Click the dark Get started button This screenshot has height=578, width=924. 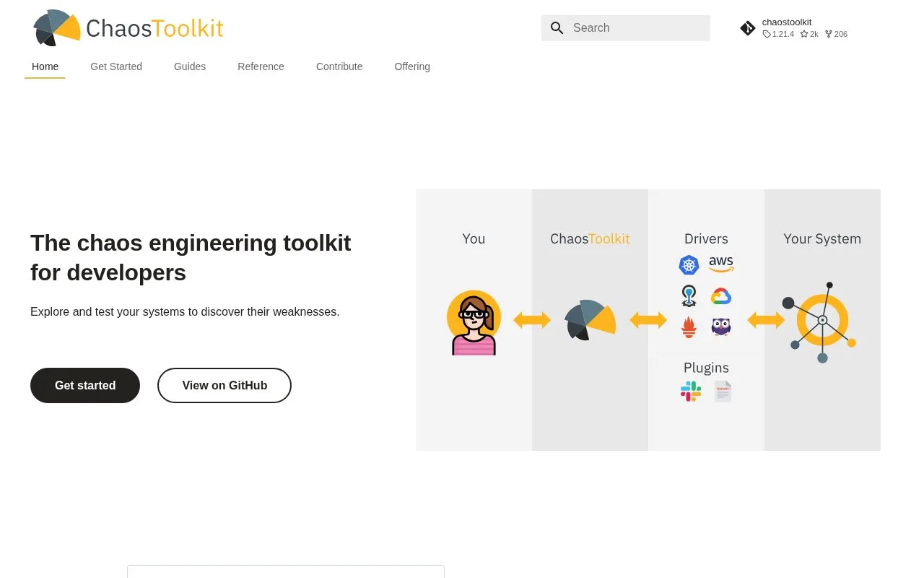(85, 385)
